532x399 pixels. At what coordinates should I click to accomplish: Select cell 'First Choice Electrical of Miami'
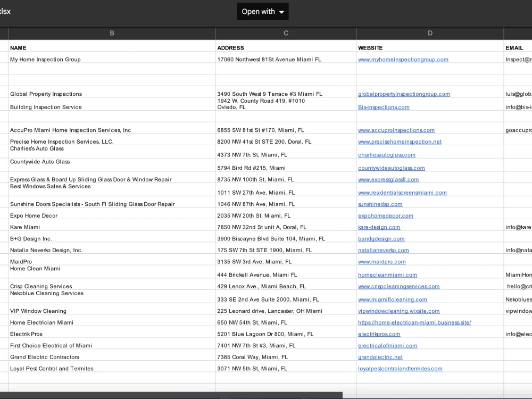point(112,344)
